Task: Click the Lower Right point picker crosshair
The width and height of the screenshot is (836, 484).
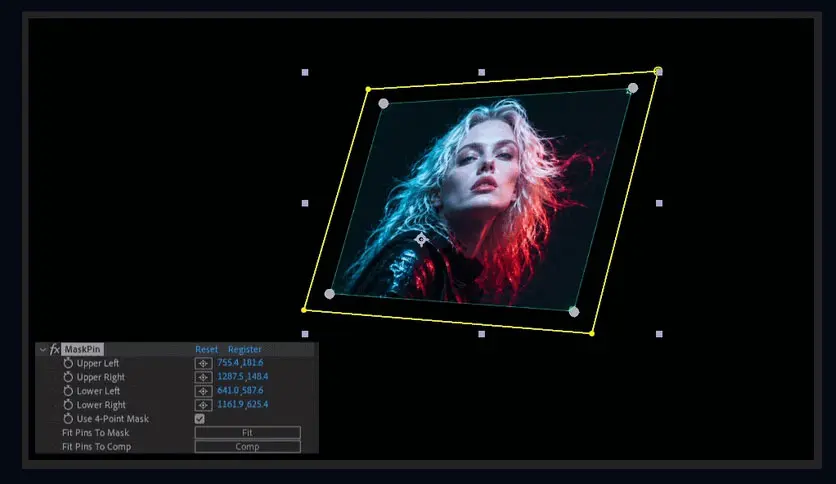Action: tap(203, 405)
